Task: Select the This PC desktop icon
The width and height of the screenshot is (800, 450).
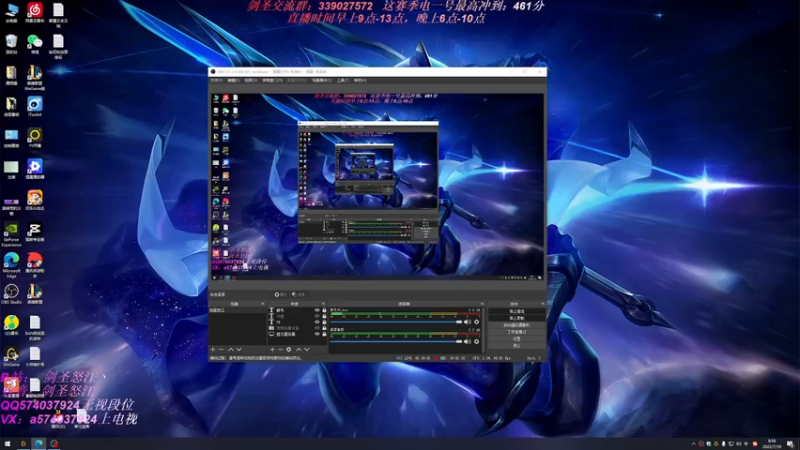Action: (x=11, y=12)
